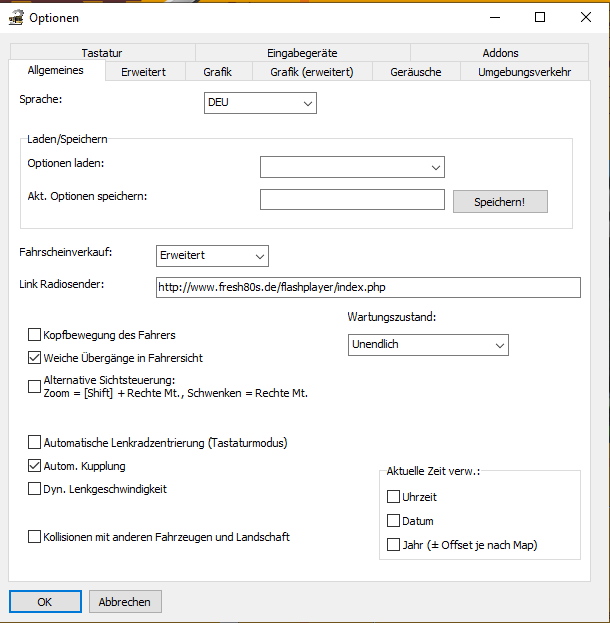Enable Dyn. Lenkgeschwindigkeit checkbox

tap(35, 489)
